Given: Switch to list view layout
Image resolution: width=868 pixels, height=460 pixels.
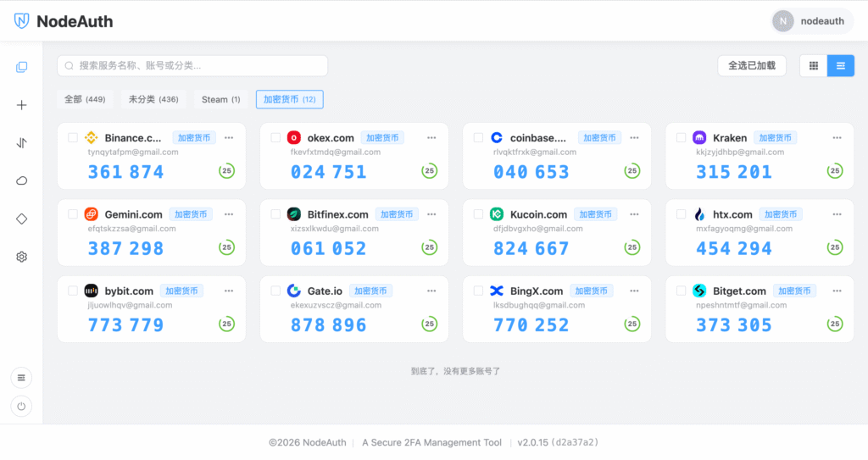Looking at the screenshot, I should pos(840,66).
